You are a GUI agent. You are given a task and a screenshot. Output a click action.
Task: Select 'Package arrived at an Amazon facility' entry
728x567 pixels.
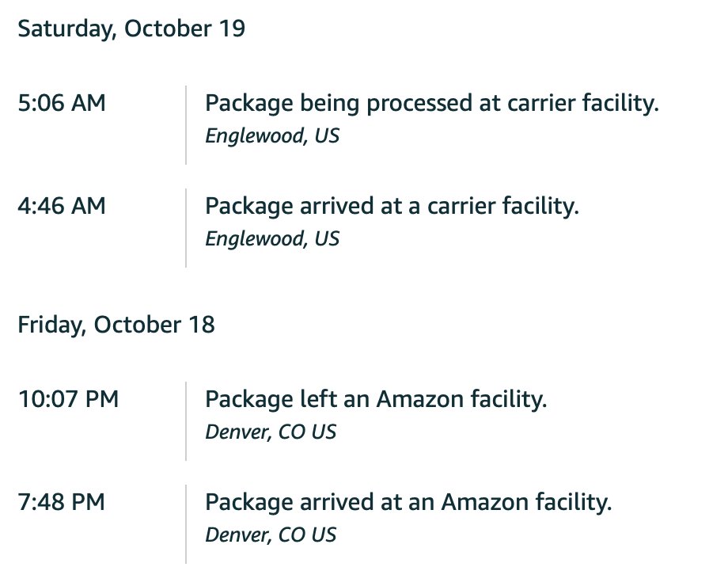coord(408,502)
